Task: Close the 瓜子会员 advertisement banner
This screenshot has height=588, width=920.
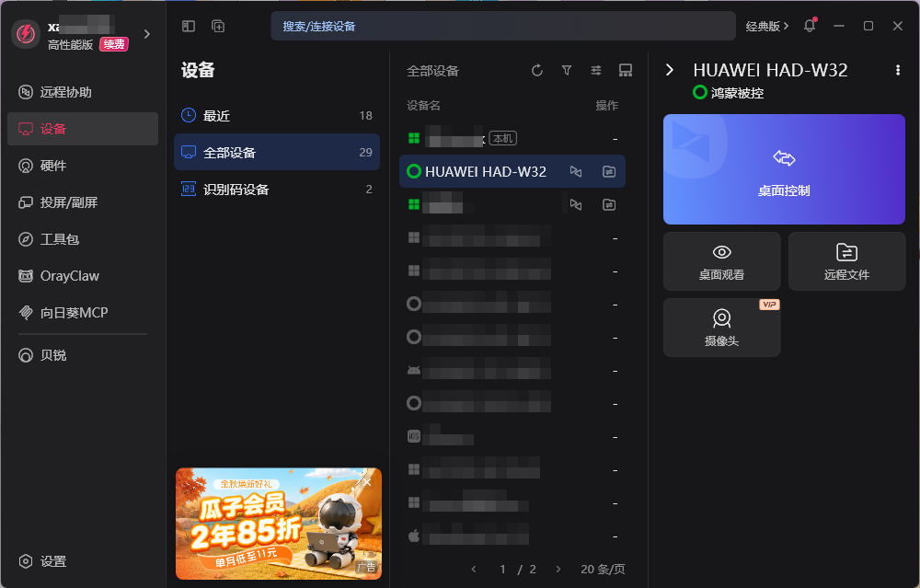Action: click(x=367, y=482)
